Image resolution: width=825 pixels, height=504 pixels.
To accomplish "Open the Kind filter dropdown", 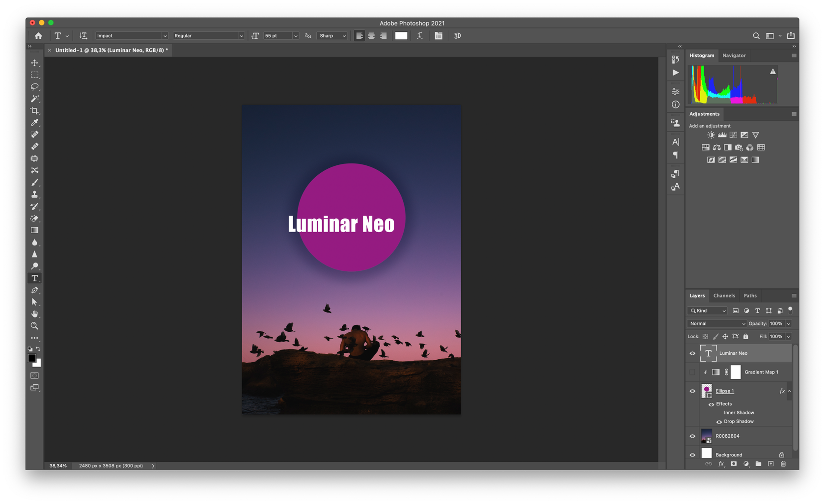I will pyautogui.click(x=708, y=311).
